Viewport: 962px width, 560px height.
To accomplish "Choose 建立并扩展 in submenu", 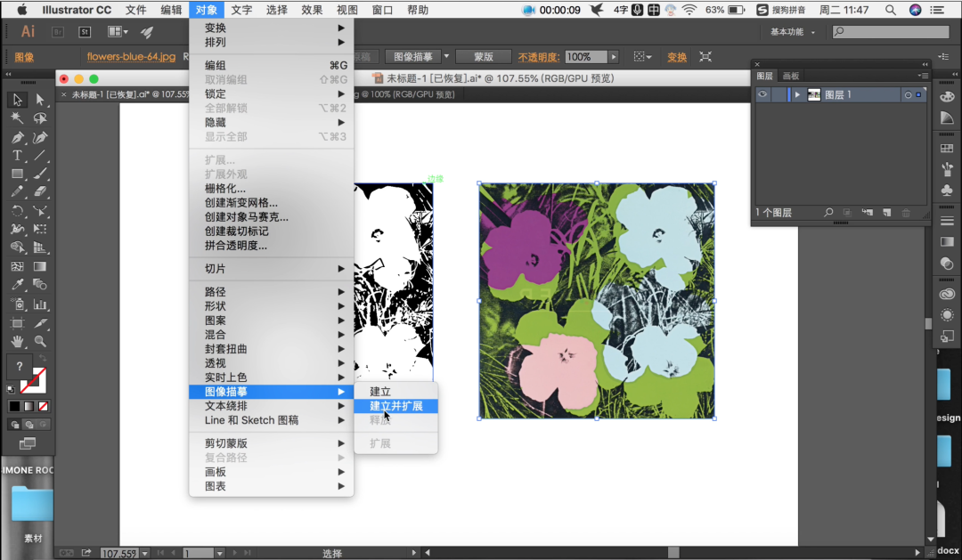I will tap(395, 406).
